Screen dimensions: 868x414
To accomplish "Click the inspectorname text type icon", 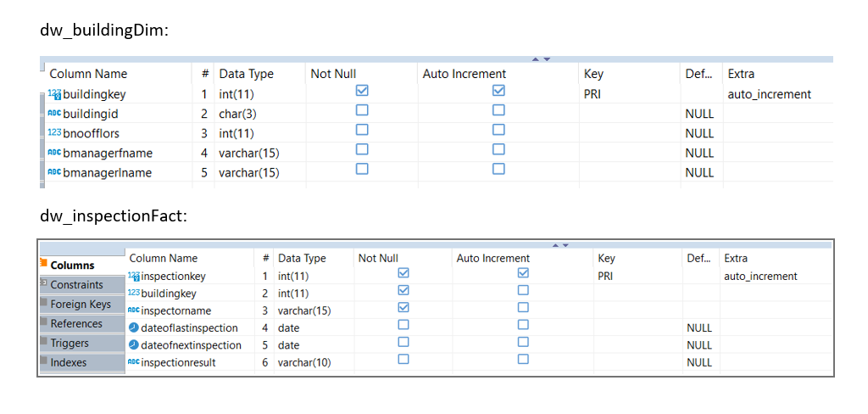I will tap(134, 310).
